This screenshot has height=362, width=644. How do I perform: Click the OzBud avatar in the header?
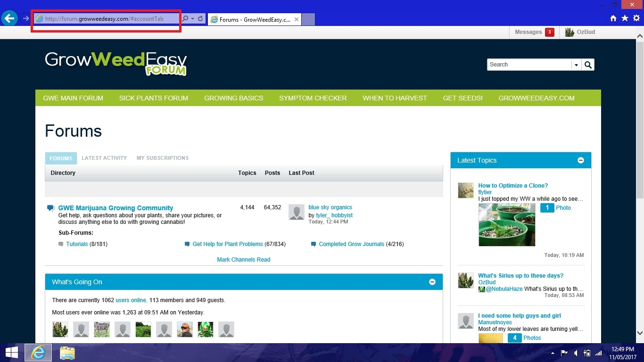point(570,32)
